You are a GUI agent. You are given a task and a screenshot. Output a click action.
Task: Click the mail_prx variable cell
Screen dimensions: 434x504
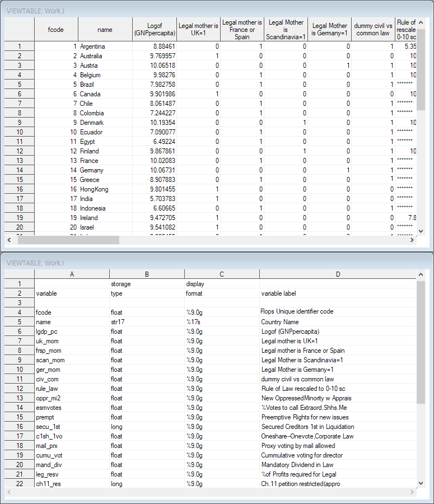click(72, 446)
